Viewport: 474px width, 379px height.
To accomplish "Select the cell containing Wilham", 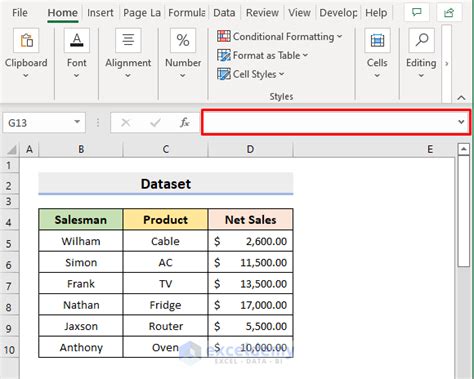I will (x=81, y=241).
